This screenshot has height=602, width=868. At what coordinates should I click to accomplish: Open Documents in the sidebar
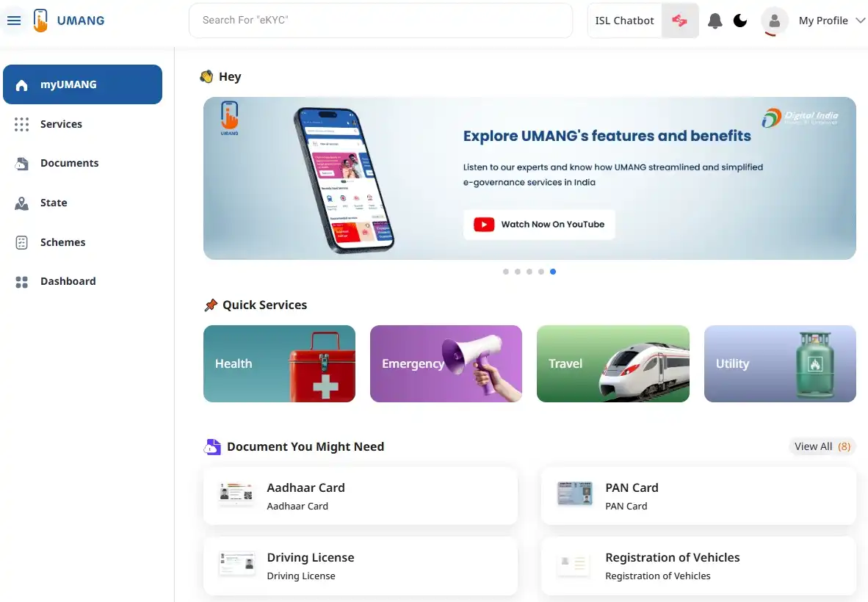[x=82, y=163]
